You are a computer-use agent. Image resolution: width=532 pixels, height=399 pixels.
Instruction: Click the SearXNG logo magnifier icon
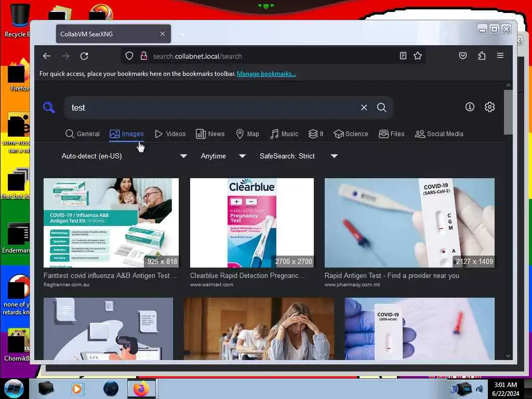49,108
